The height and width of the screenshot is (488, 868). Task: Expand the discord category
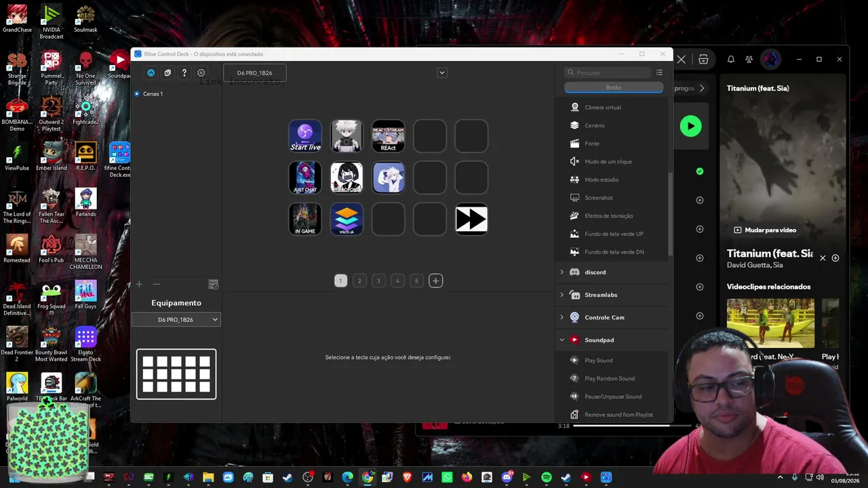[561, 272]
